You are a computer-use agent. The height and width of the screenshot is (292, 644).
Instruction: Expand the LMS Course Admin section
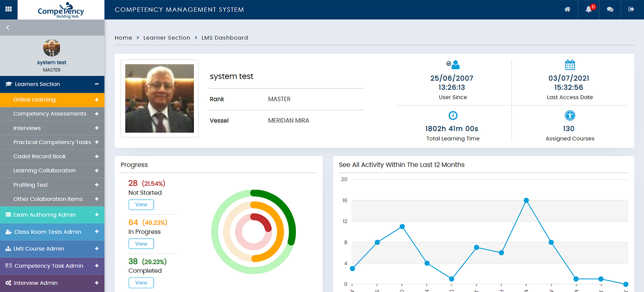[96, 249]
